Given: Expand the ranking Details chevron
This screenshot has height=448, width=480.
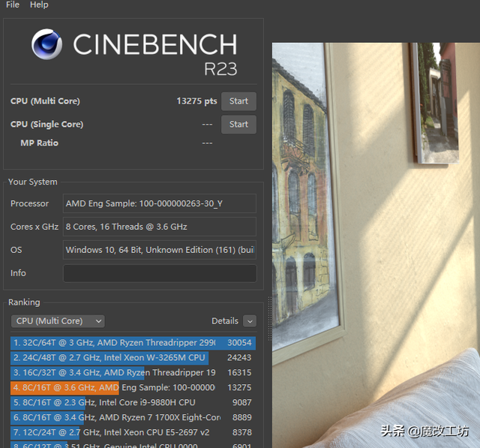Looking at the screenshot, I should 250,321.
